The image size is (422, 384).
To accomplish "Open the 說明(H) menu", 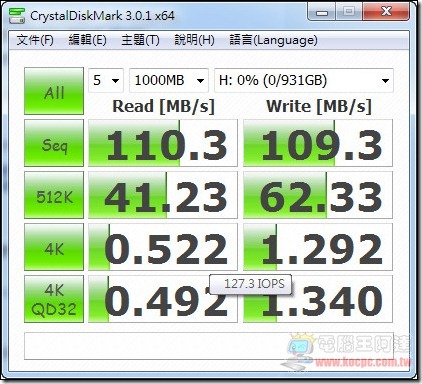I will pyautogui.click(x=194, y=40).
